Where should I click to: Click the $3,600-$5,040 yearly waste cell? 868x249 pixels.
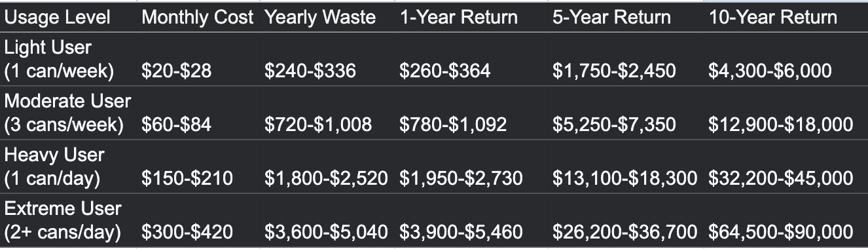326,232
